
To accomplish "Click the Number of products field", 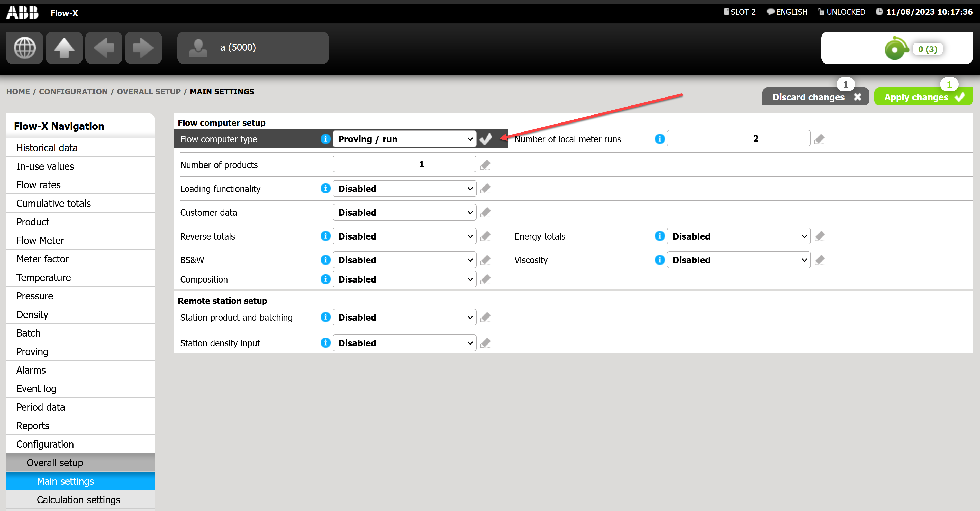I will 404,164.
